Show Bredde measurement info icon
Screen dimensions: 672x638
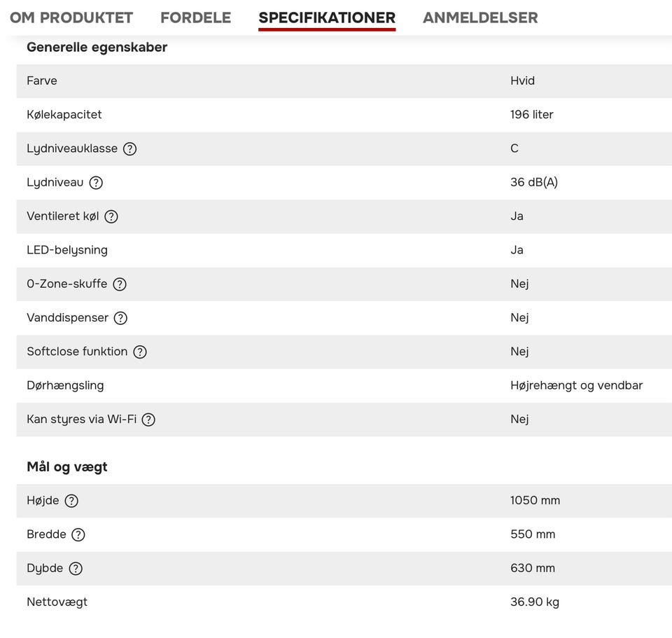click(78, 534)
